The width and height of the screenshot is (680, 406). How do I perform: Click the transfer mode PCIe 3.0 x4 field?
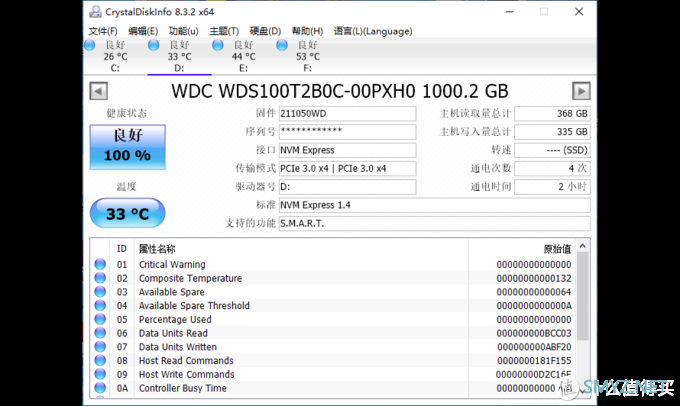(x=347, y=168)
